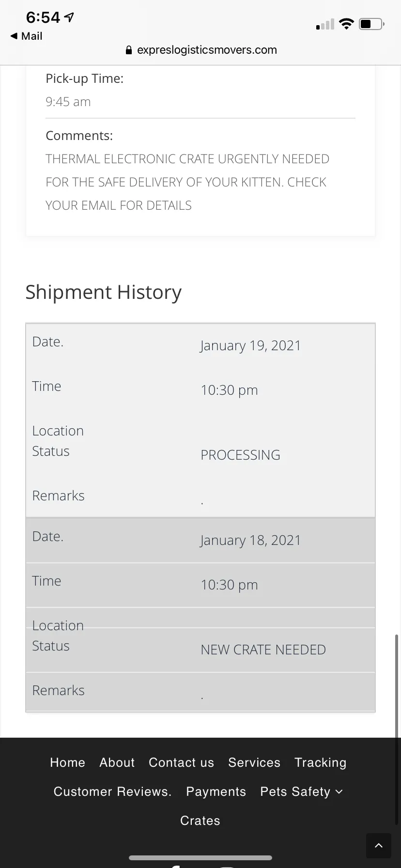Tap the scroll-to-top arrow button

[379, 845]
